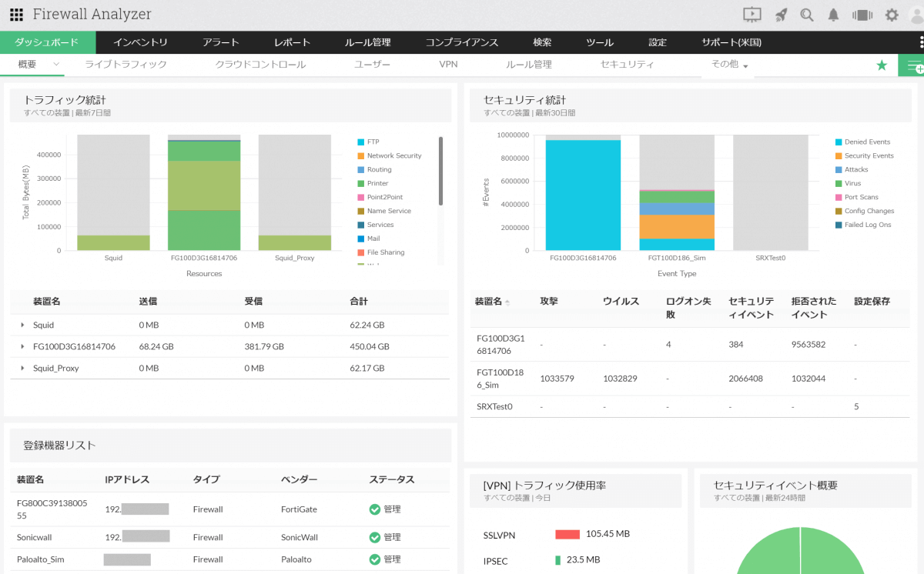Open the settings gear icon
Screen dimensions: 924x574
(891, 14)
